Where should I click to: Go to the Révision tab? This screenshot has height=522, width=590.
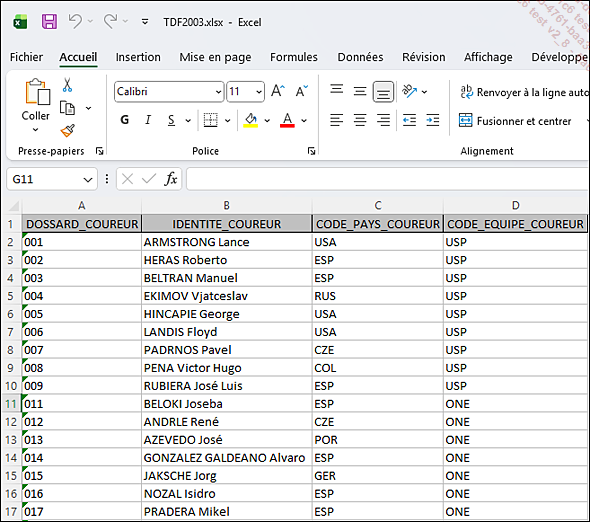424,57
